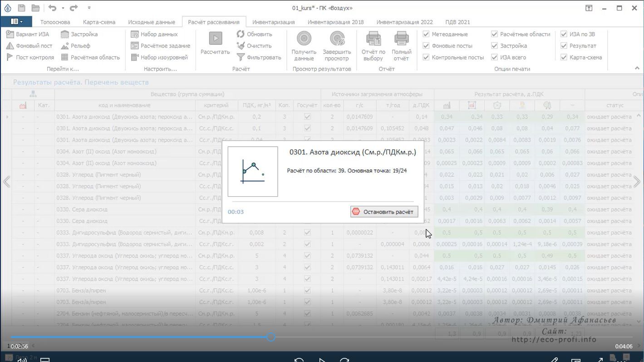Go to Фоновый пост
644x362 pixels.
(x=29, y=46)
